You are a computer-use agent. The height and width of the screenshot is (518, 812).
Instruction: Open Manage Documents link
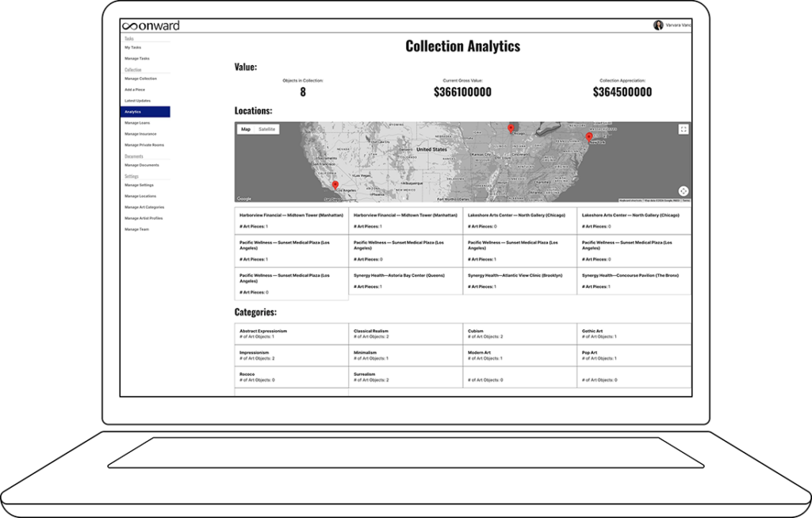pyautogui.click(x=142, y=165)
